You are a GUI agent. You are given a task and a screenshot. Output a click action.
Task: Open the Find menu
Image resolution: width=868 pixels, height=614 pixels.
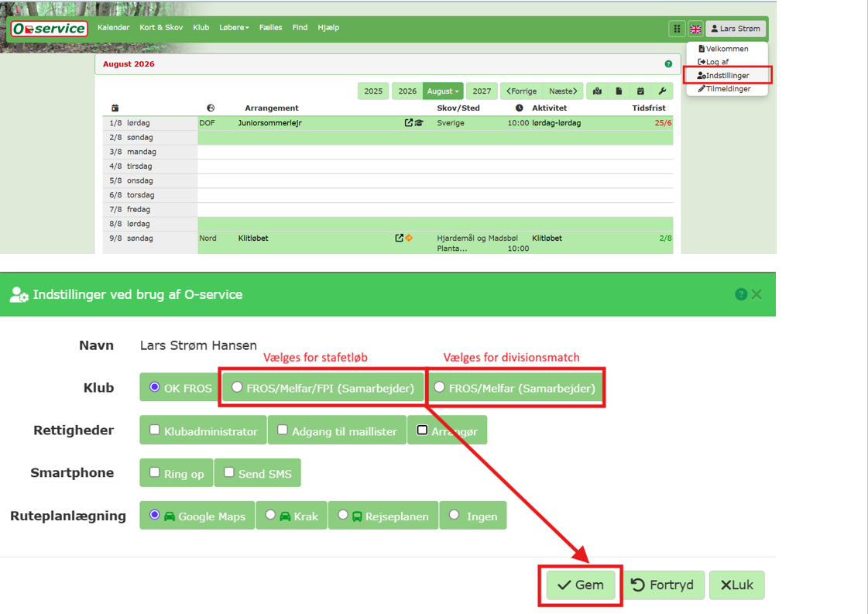click(300, 28)
